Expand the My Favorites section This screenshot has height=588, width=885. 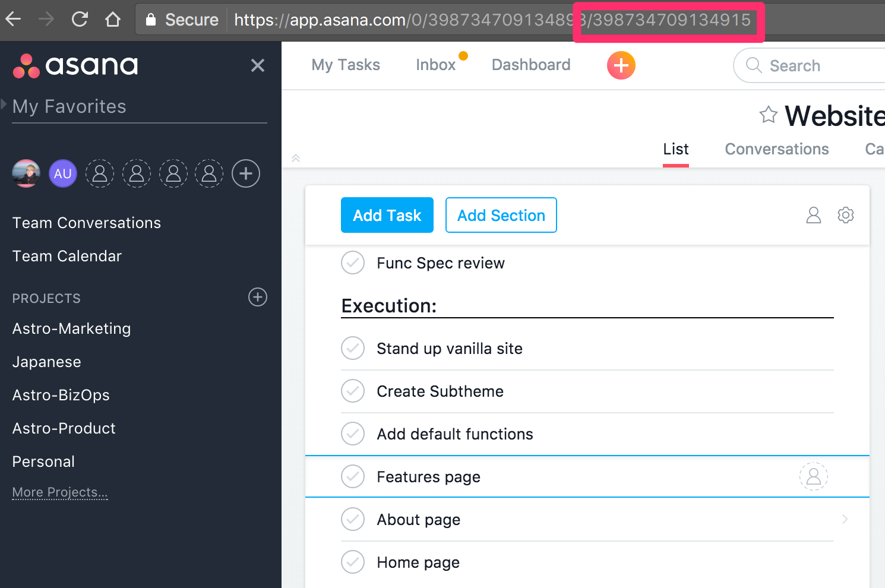tap(5, 105)
